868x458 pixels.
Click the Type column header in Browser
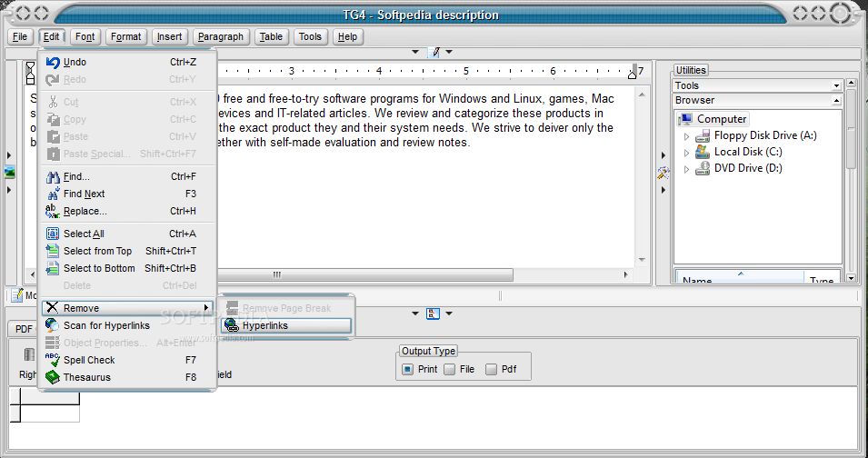822,278
